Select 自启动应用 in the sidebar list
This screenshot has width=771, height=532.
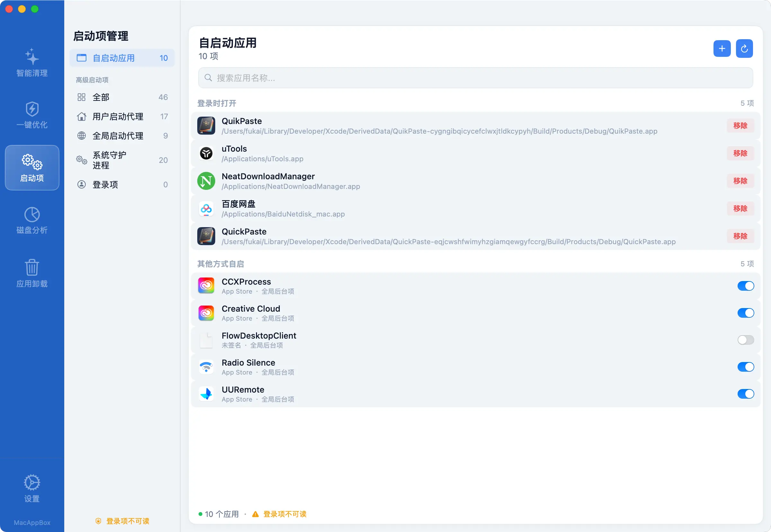point(122,58)
